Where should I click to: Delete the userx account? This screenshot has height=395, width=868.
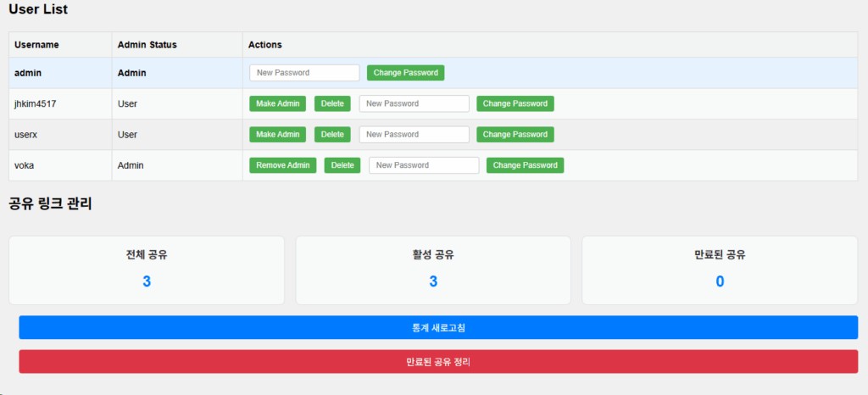(332, 134)
